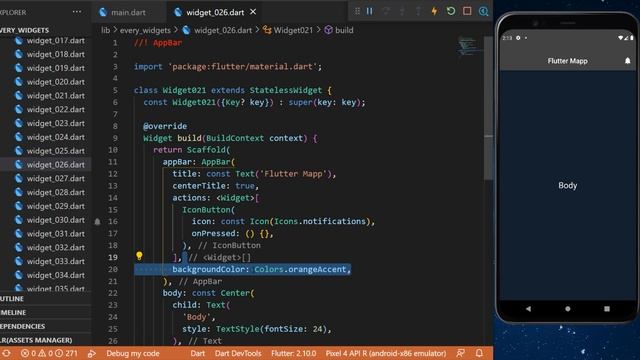
Task: Click the editor vertical scrollbar
Action: click(x=488, y=107)
